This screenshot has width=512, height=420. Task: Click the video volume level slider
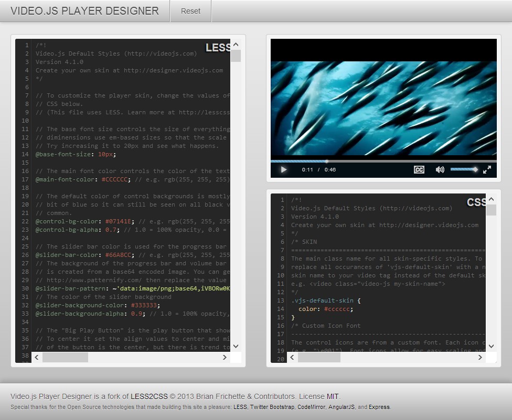tap(464, 169)
